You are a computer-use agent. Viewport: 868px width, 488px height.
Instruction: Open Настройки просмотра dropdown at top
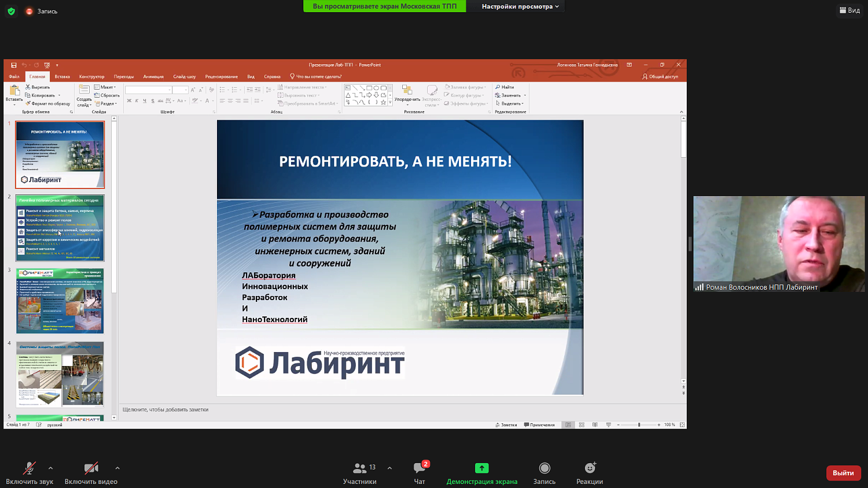[520, 6]
